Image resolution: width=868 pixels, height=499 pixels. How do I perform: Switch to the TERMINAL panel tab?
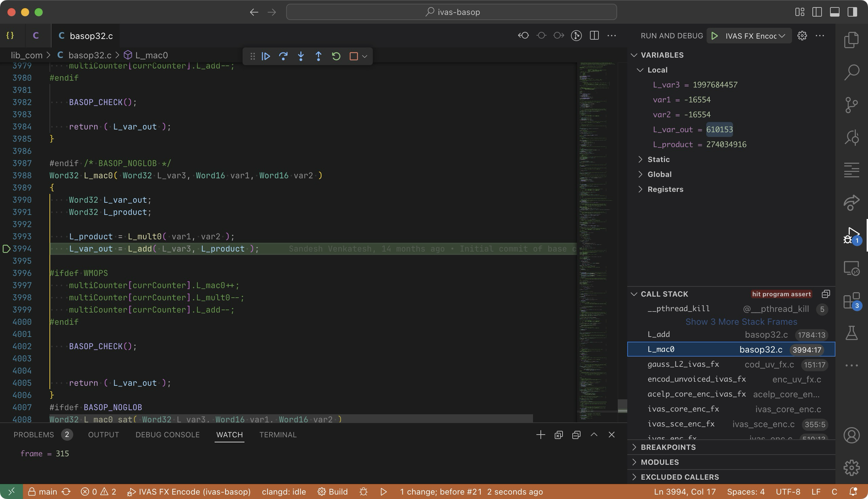click(278, 435)
